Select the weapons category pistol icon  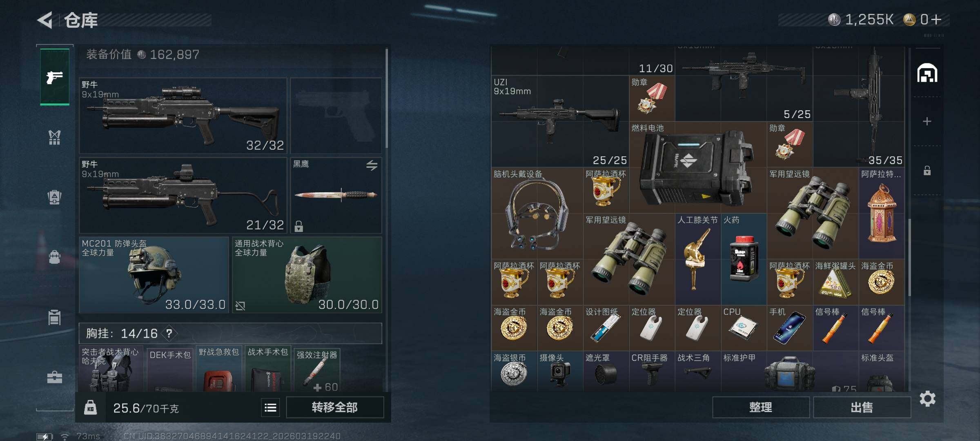point(54,77)
